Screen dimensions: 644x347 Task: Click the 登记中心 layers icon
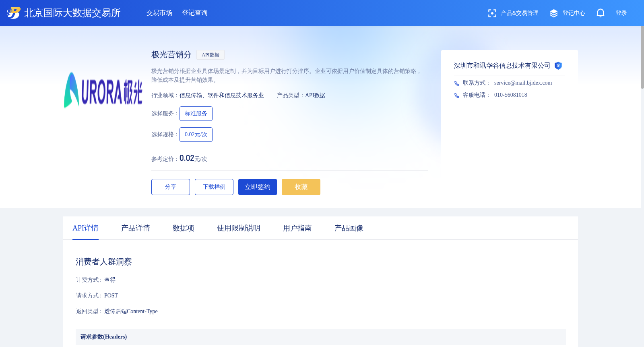coord(554,13)
